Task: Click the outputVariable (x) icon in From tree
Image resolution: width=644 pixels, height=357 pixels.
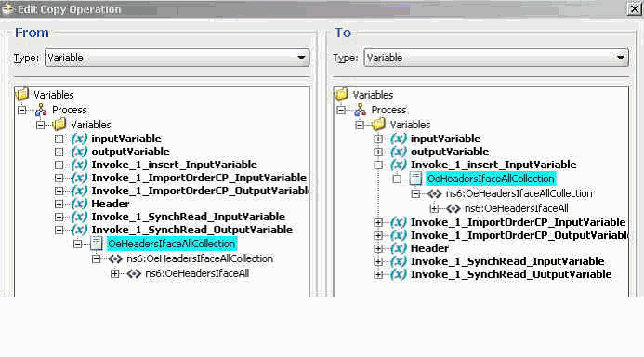Action: pos(79,152)
